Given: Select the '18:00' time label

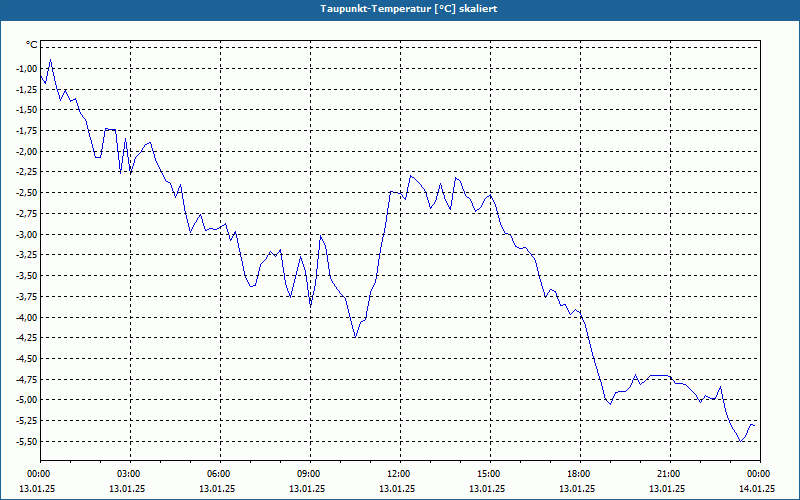Looking at the screenshot, I should coord(580,474).
